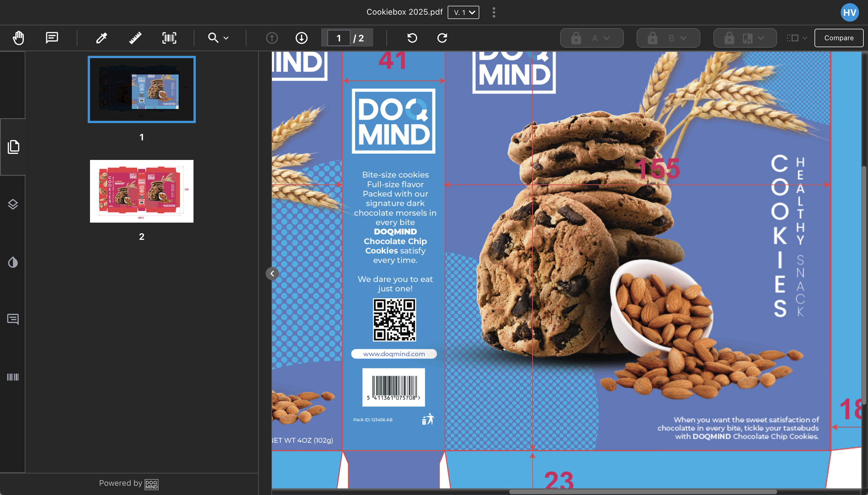The width and height of the screenshot is (868, 495).
Task: Click the Compare button
Action: 838,38
